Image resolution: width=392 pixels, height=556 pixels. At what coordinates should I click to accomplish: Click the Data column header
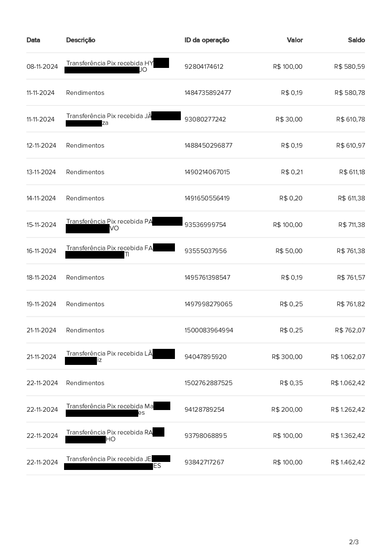point(33,40)
